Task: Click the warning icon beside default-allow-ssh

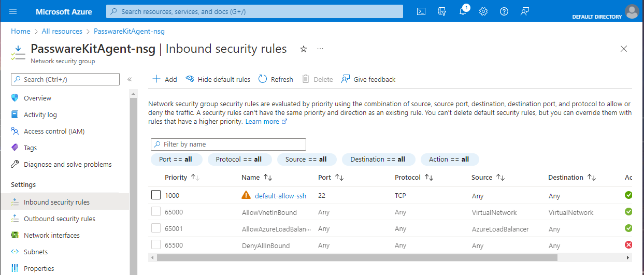Action: pos(246,195)
